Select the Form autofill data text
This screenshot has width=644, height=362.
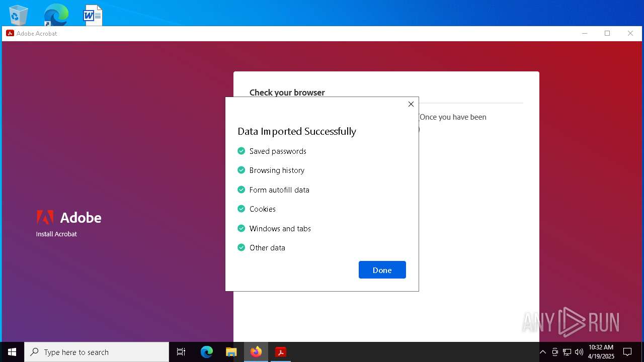(279, 190)
